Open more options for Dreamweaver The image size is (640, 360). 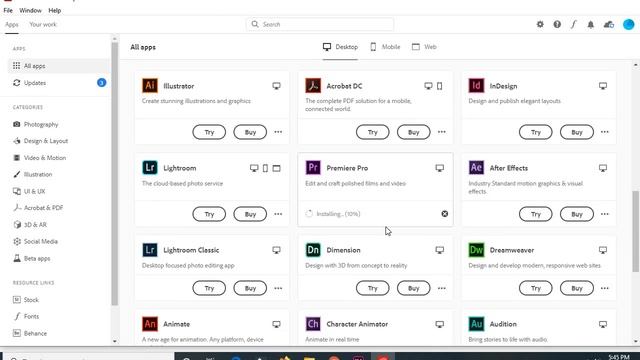pos(604,288)
